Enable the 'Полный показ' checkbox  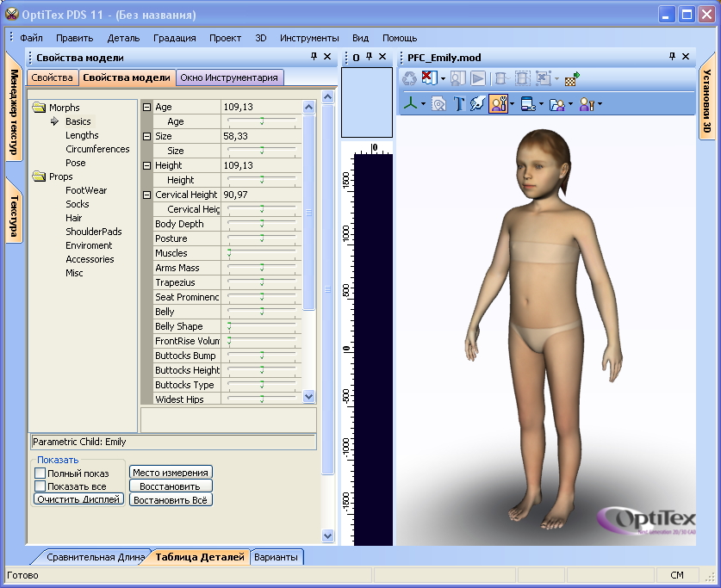tap(40, 473)
